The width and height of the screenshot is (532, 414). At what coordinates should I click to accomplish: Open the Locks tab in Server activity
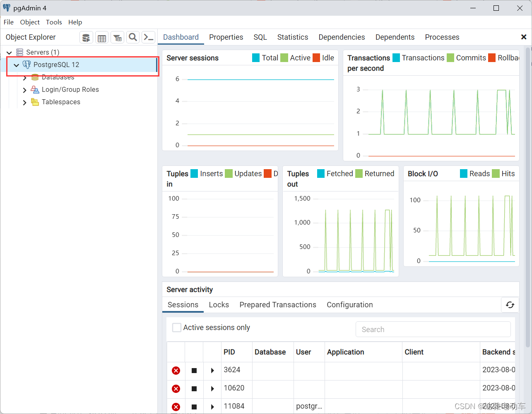point(219,305)
